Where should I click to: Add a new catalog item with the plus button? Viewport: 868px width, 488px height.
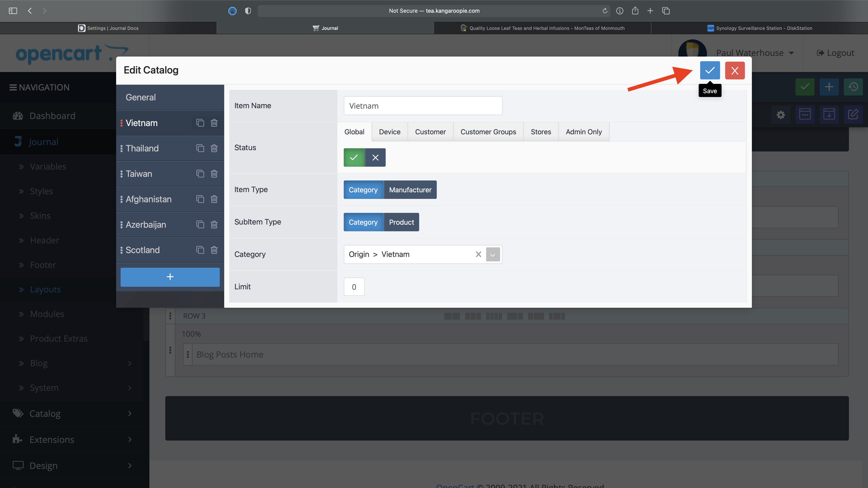[170, 277]
